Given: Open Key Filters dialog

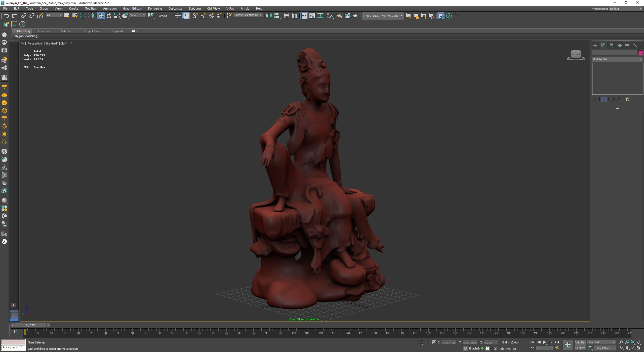Looking at the screenshot, I should click(x=605, y=348).
